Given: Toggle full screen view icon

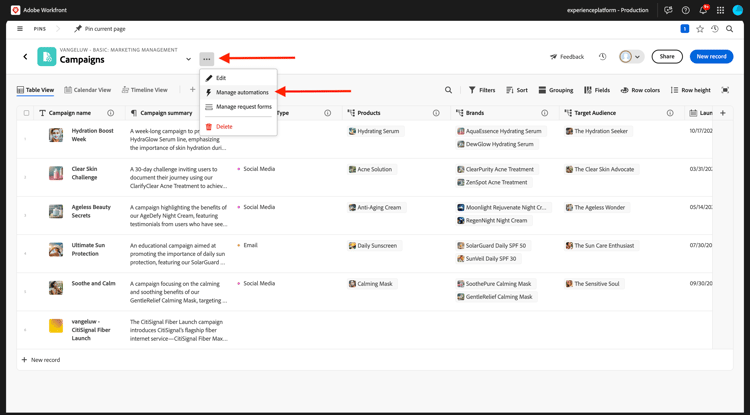Looking at the screenshot, I should [x=725, y=90].
